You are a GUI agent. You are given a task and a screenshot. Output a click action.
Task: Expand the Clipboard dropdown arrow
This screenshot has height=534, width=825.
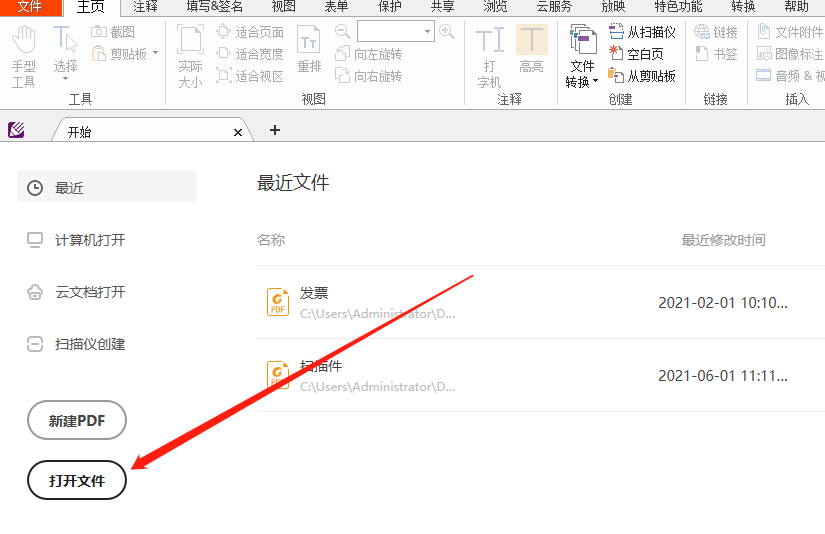point(155,53)
